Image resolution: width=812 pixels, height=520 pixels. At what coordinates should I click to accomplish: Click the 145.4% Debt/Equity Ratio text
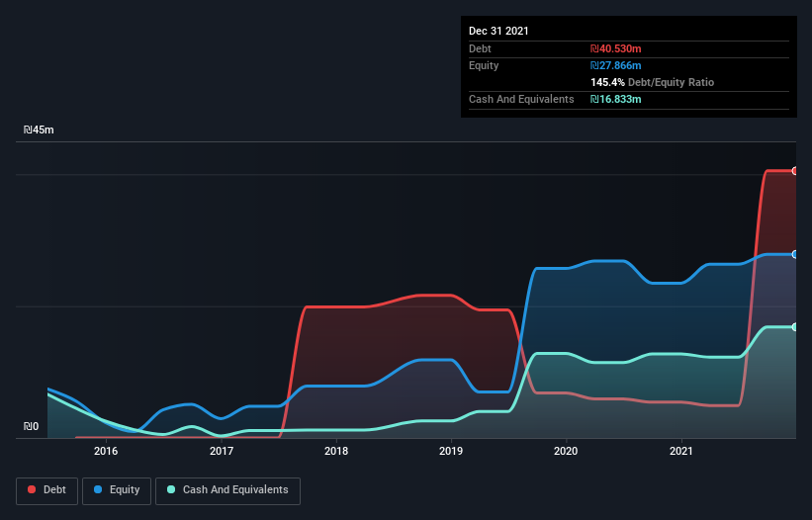pos(652,82)
